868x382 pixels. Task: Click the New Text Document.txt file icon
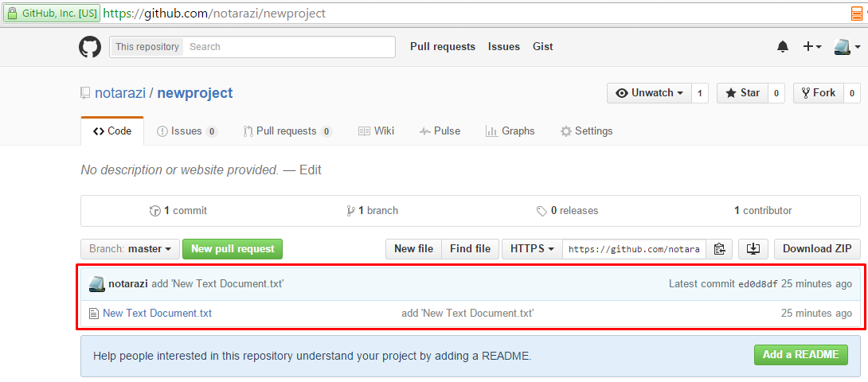click(x=93, y=314)
